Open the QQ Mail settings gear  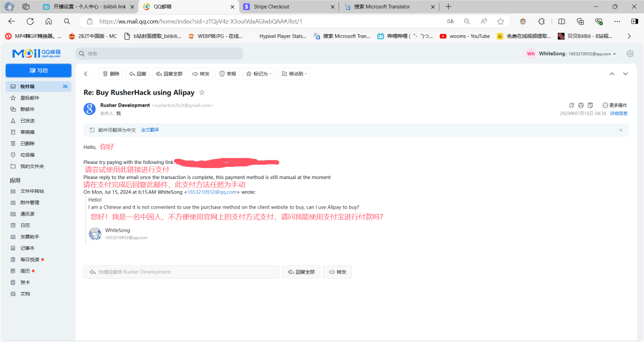coord(630,54)
